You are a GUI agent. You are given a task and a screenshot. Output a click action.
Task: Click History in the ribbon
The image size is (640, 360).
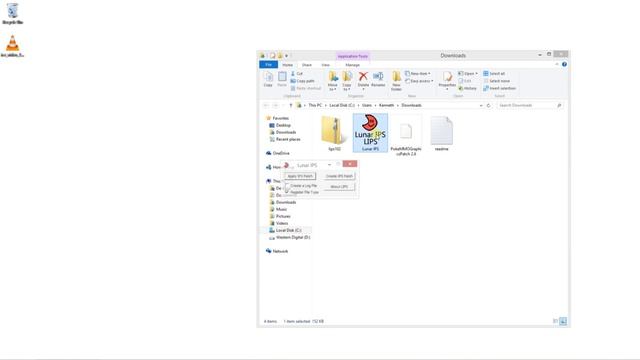[468, 88]
